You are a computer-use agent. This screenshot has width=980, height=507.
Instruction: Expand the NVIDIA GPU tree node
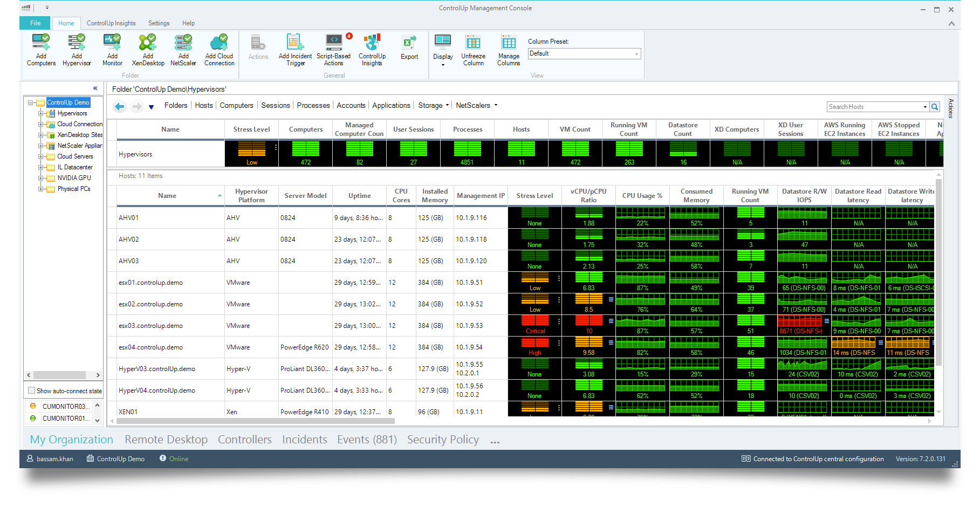41,178
